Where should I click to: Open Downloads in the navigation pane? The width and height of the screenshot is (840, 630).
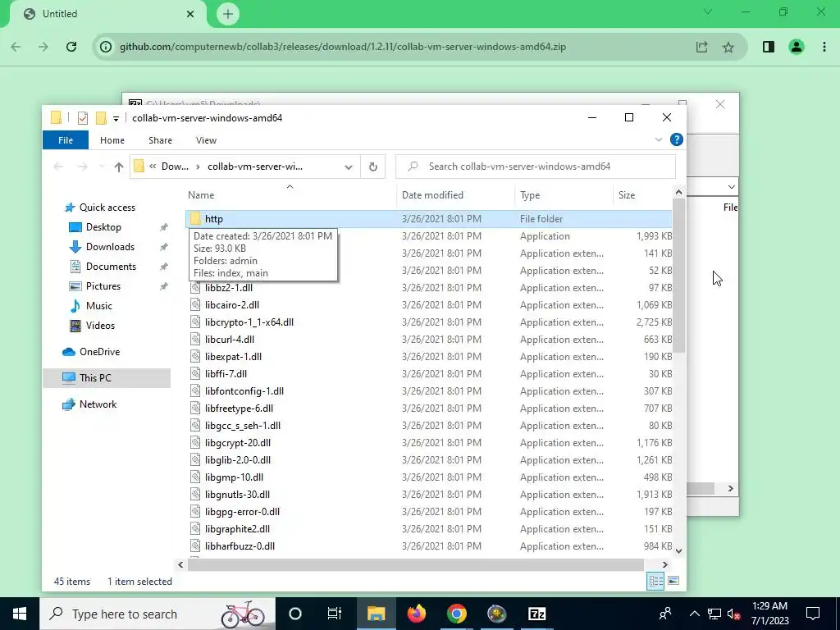pyautogui.click(x=110, y=247)
